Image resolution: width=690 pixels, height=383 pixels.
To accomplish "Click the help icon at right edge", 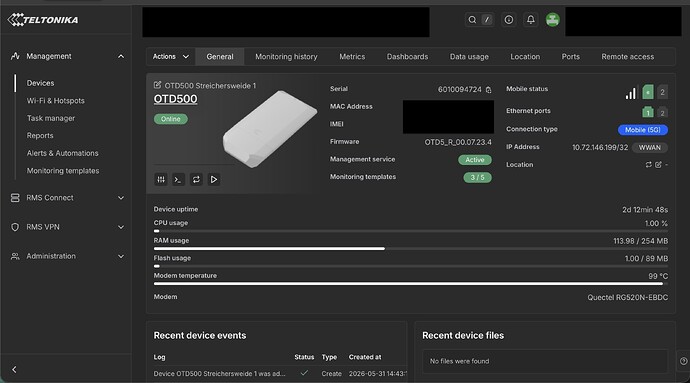I will (x=683, y=361).
